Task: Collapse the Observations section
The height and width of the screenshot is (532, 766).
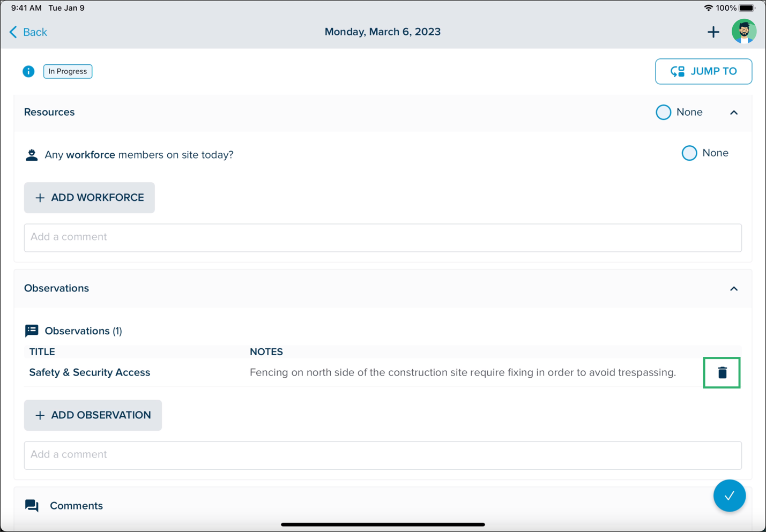Action: pyautogui.click(x=734, y=289)
